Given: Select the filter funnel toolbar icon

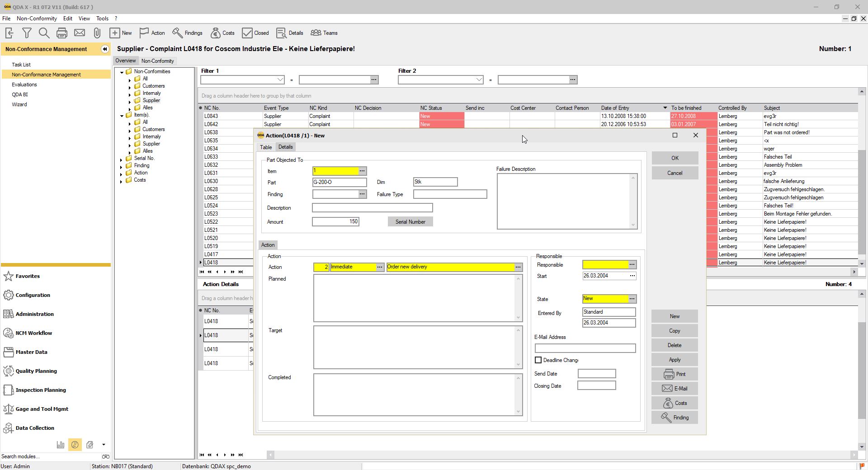Looking at the screenshot, I should click(x=27, y=33).
